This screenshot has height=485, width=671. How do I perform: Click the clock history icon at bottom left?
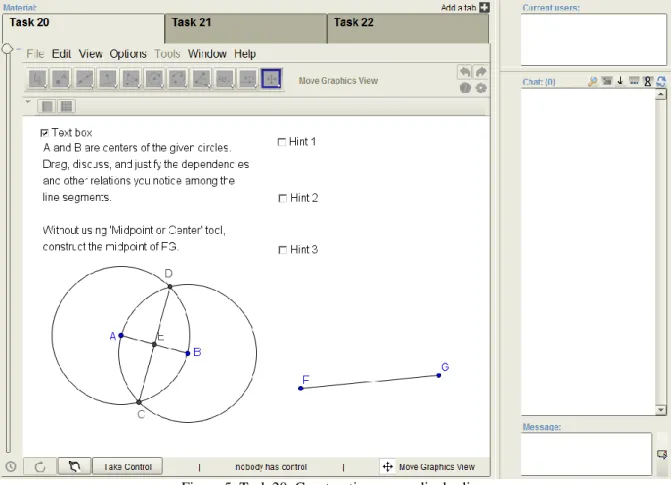(11, 467)
